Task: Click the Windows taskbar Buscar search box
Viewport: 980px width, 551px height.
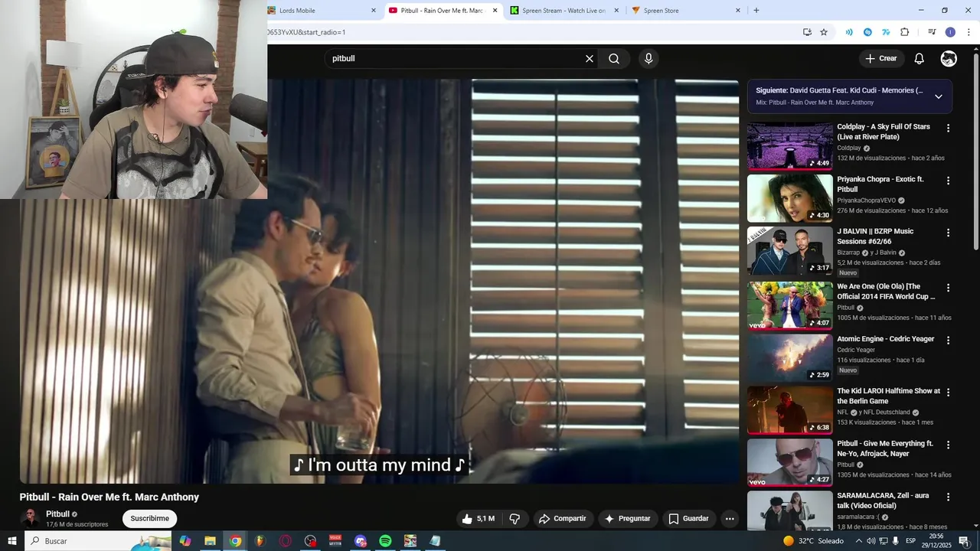Action: [x=98, y=541]
